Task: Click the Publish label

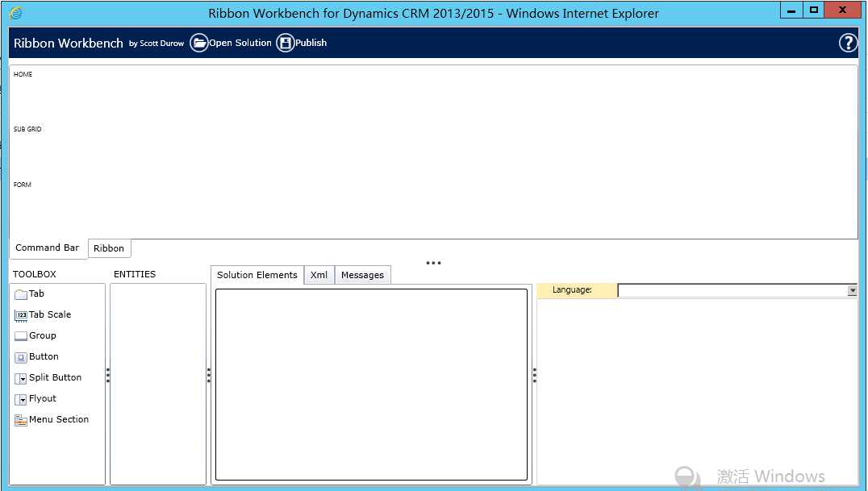Action: [x=311, y=43]
